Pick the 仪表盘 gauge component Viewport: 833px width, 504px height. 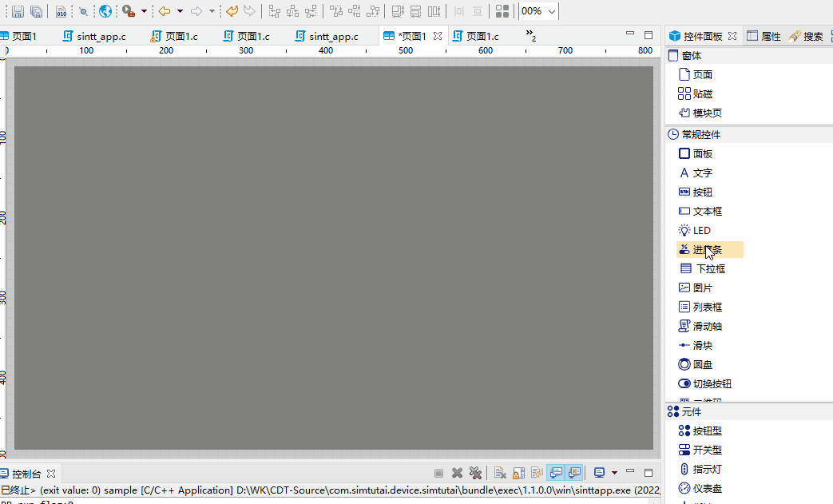(x=707, y=488)
